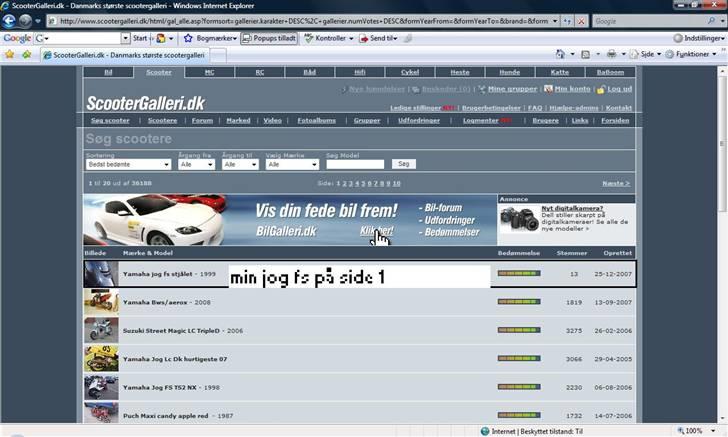This screenshot has height=437, width=728.
Task: Open the Udfordringer menu item
Action: 419,120
